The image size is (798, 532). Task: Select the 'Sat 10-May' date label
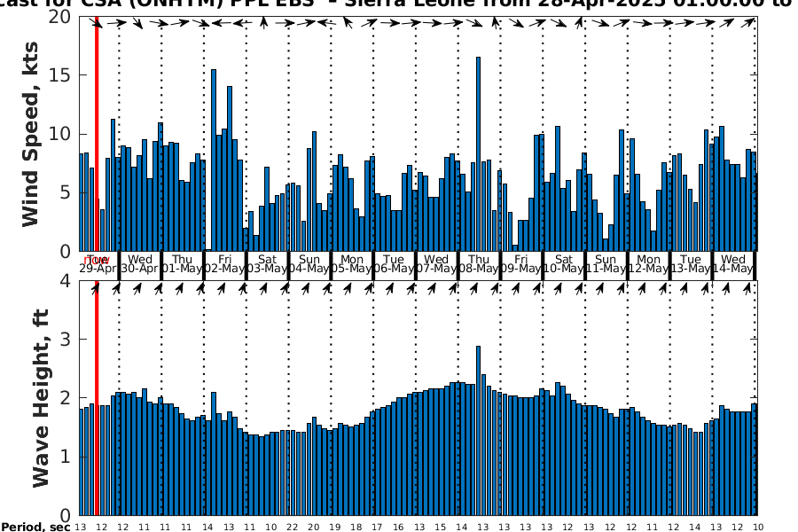click(x=563, y=263)
